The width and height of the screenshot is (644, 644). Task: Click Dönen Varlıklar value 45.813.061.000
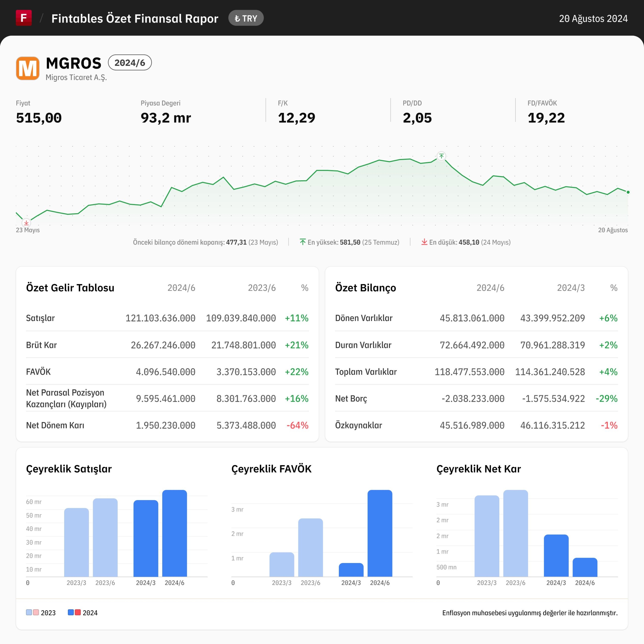point(472,318)
